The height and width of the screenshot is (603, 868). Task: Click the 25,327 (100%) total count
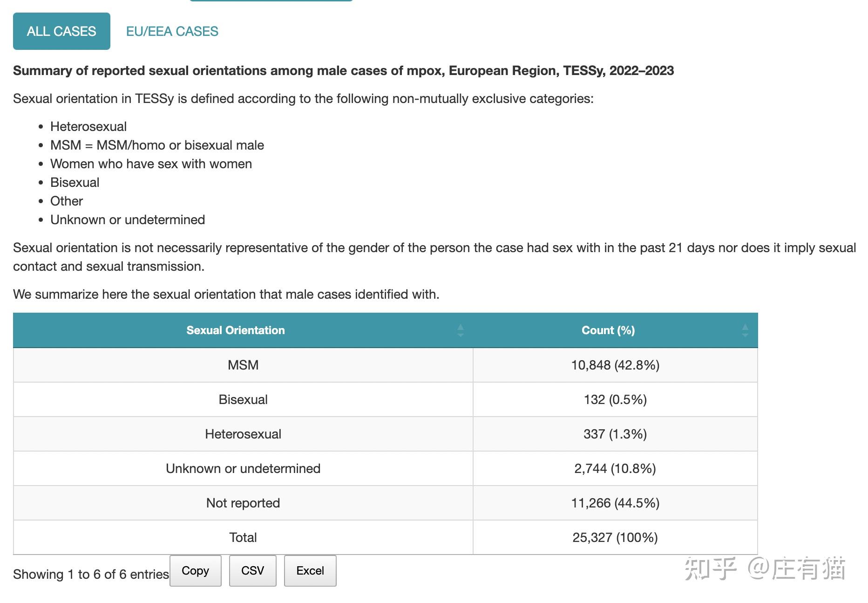click(x=615, y=537)
